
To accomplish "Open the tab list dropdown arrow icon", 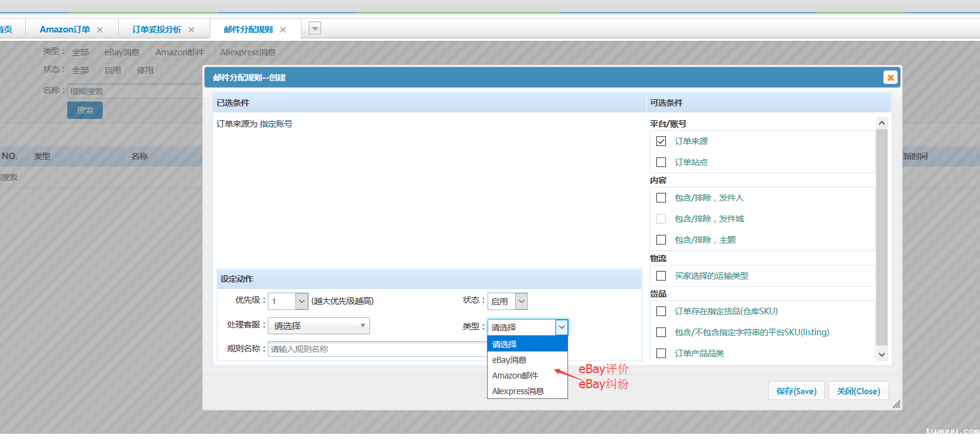I will (315, 28).
